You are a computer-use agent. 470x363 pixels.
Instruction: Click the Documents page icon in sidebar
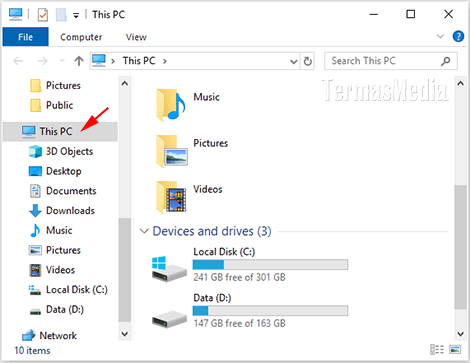(x=35, y=191)
